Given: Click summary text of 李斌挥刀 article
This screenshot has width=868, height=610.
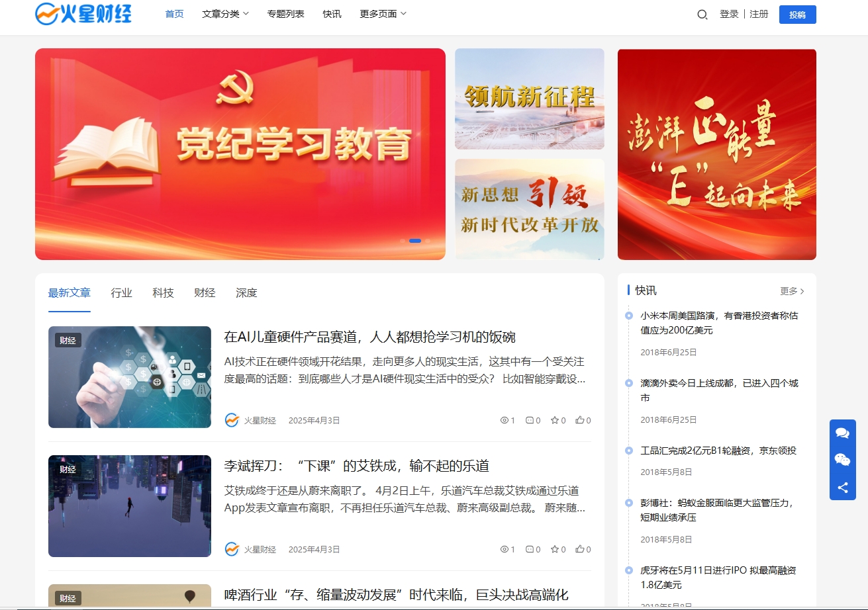Looking at the screenshot, I should click(x=405, y=500).
